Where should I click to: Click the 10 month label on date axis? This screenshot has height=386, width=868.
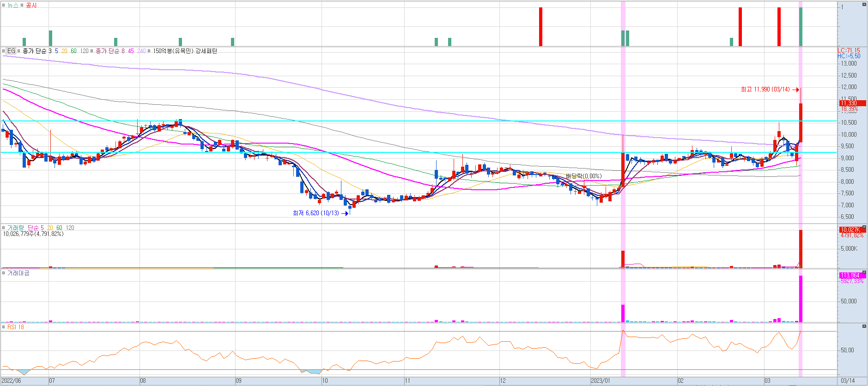[325, 381]
